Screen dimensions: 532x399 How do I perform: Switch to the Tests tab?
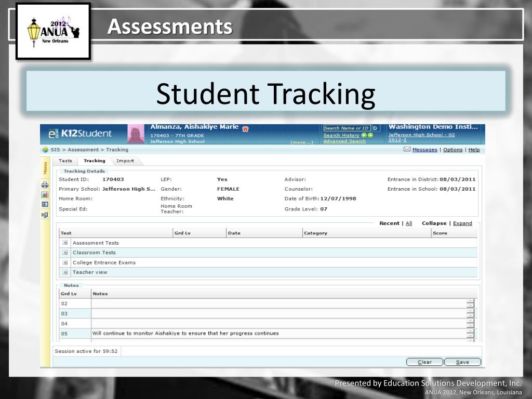[x=65, y=161]
